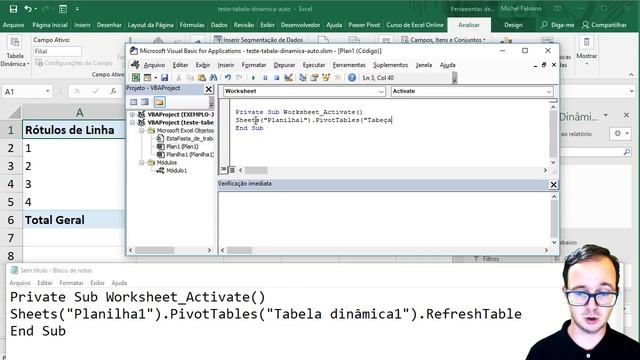
Task: Collapse Microsoft Excel Objetos folder
Action: 142,131
